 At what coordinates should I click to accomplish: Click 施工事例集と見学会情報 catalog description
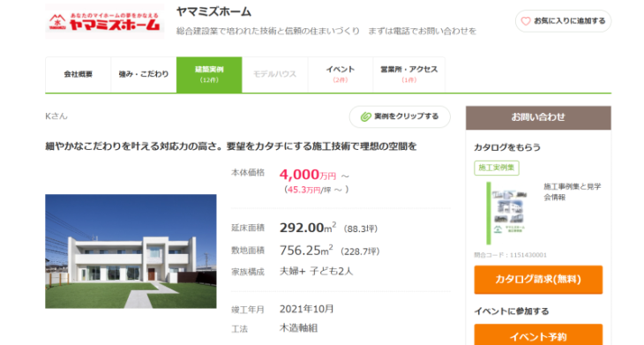click(573, 191)
